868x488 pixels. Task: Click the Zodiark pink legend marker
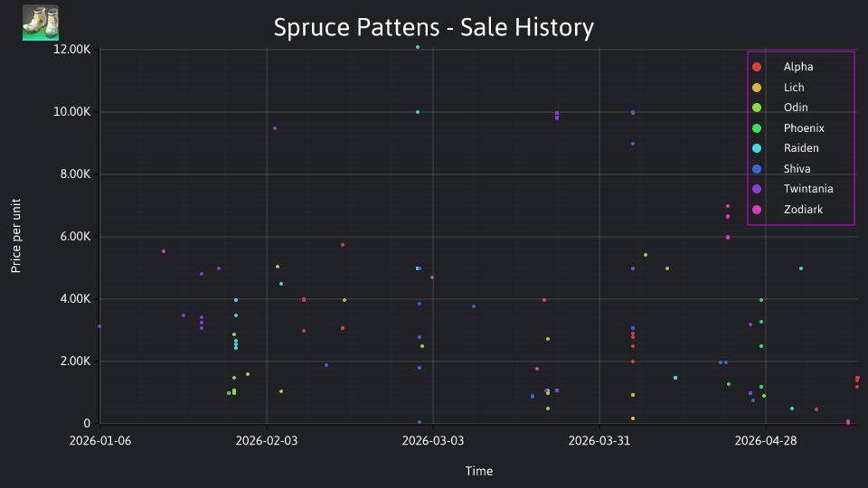757,210
